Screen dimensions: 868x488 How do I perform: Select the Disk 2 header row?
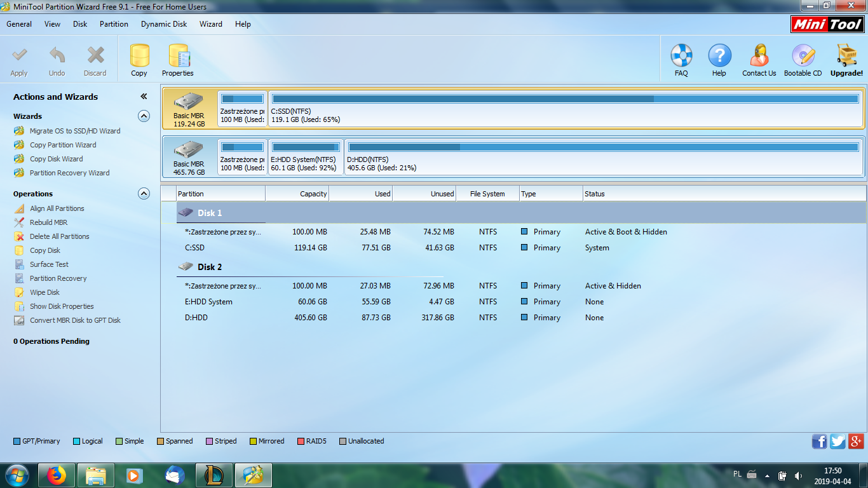[521, 267]
